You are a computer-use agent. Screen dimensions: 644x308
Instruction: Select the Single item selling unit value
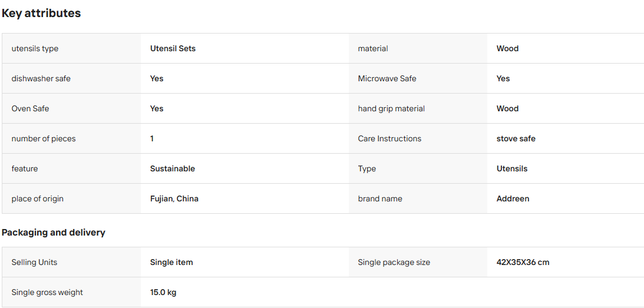[171, 262]
